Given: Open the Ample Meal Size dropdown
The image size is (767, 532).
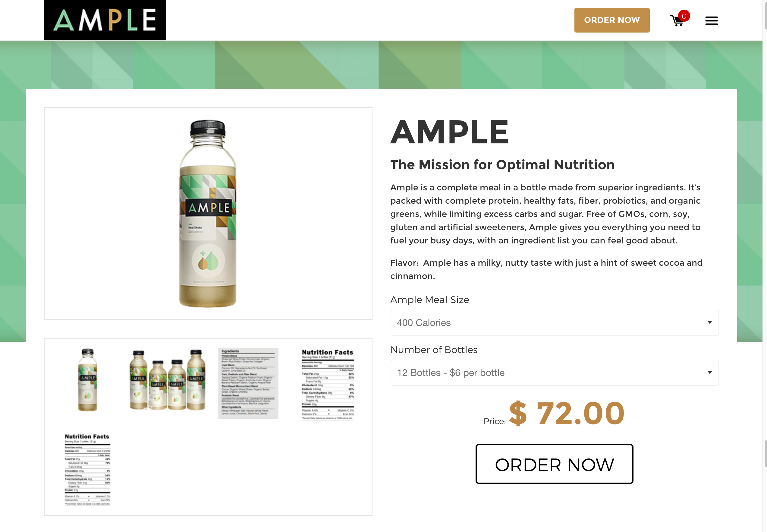Looking at the screenshot, I should (554, 323).
